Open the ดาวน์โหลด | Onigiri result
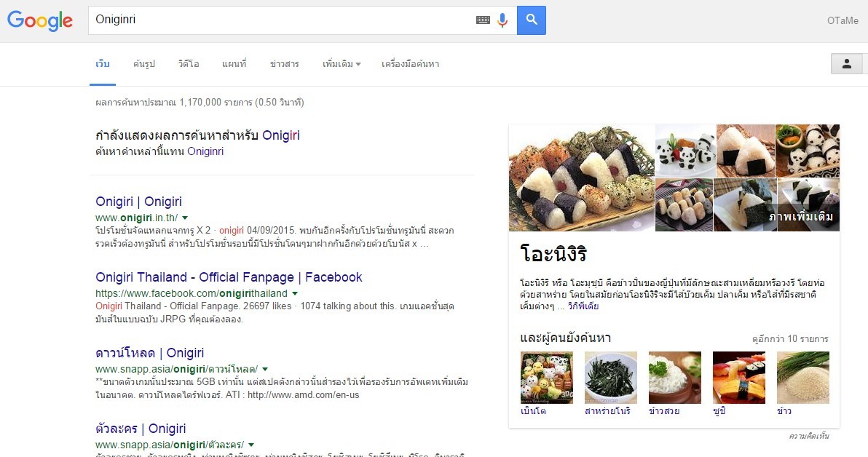Viewport: 868px width, 457px height. click(x=149, y=353)
